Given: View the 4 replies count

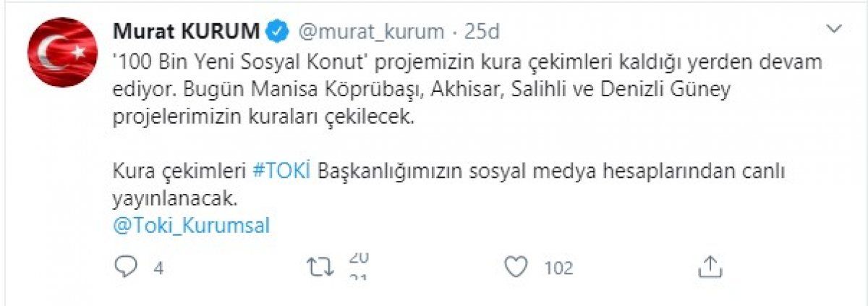Looking at the screenshot, I should click(x=157, y=268).
